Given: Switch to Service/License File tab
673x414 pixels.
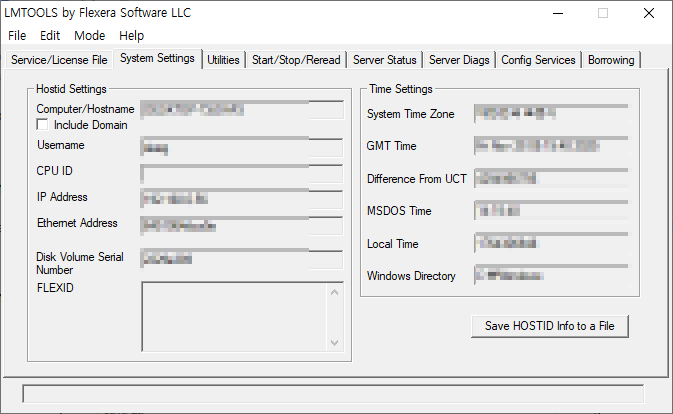Looking at the screenshot, I should coord(59,60).
